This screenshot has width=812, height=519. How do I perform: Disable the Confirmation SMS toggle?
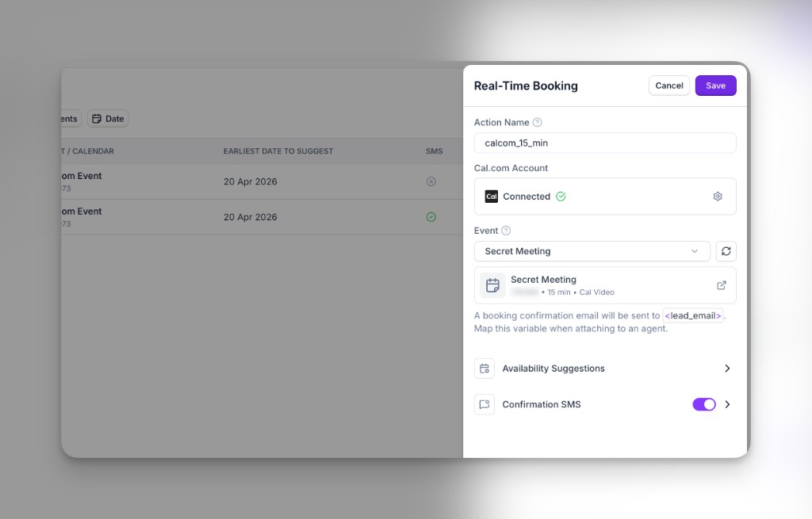703,404
